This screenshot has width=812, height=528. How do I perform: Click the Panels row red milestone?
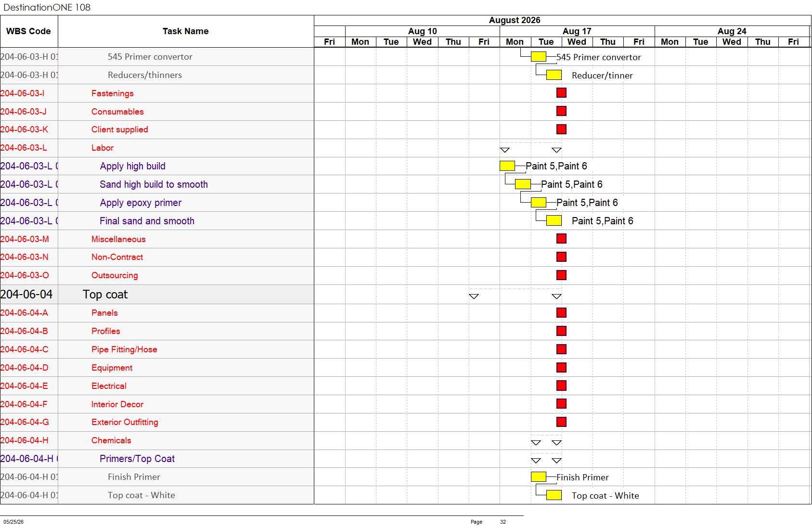[561, 313]
